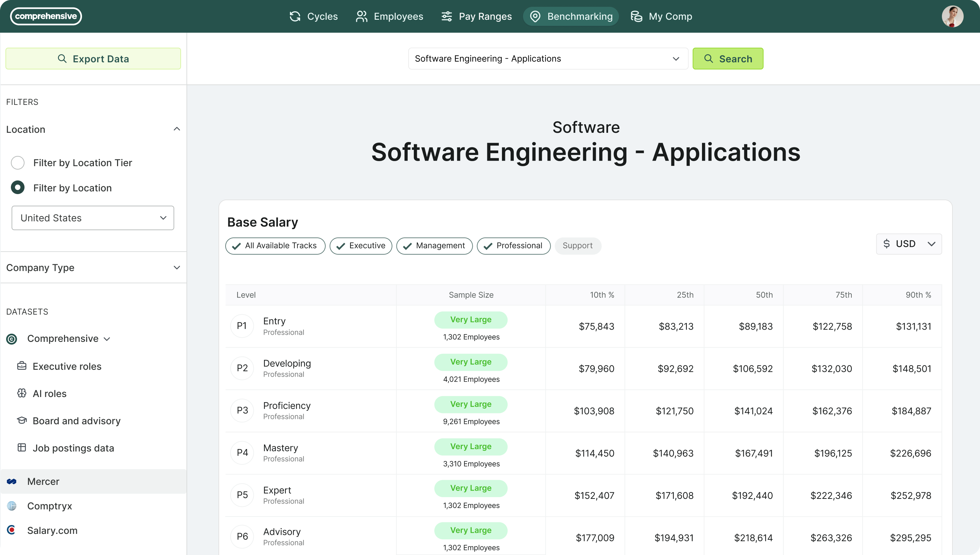The height and width of the screenshot is (555, 980).
Task: Select the Pay Ranges icon
Action: (446, 16)
